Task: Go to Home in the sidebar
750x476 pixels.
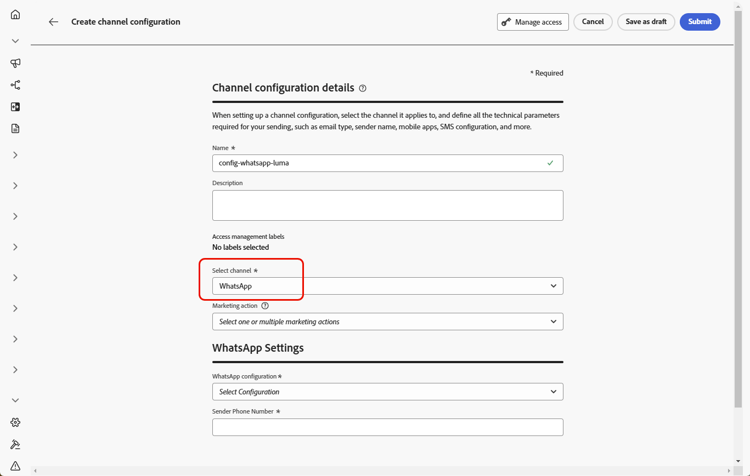Action: 15,15
